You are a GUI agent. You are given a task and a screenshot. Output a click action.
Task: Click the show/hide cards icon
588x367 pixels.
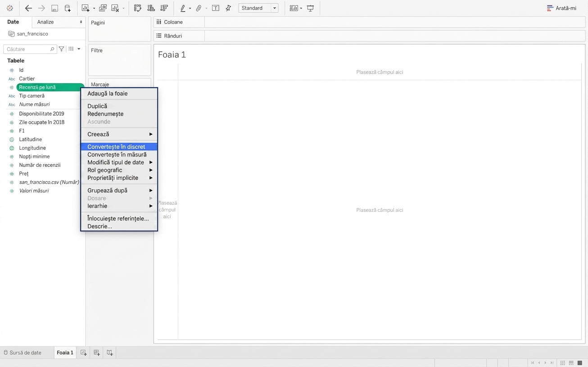[x=294, y=8]
